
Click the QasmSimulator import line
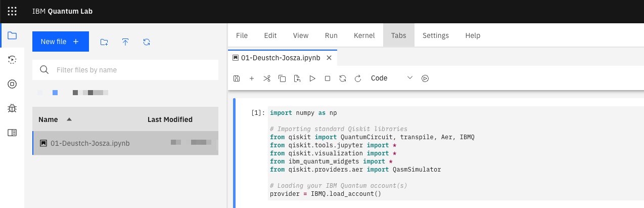(x=355, y=170)
